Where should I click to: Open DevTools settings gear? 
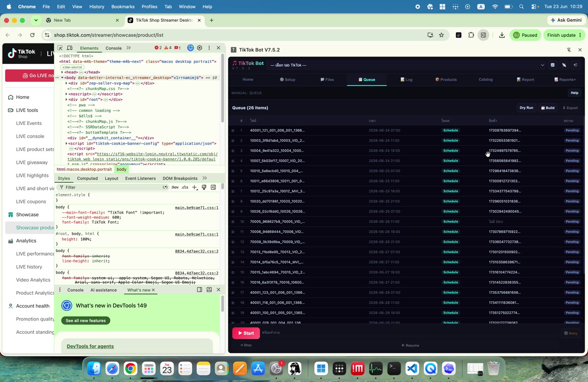pos(199,48)
